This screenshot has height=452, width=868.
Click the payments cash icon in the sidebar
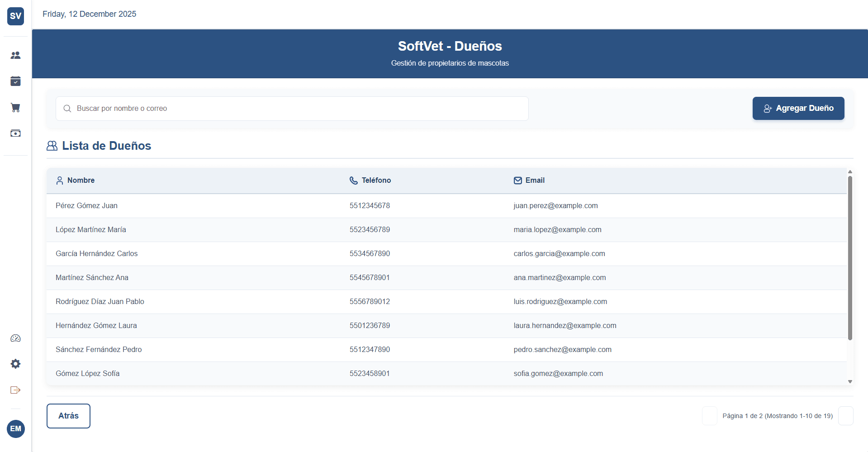click(15, 133)
